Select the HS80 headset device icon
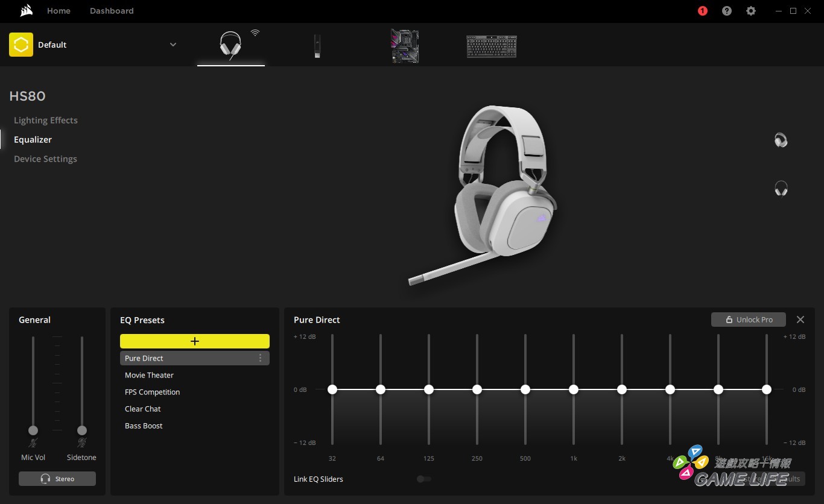This screenshot has width=824, height=504. [x=230, y=45]
